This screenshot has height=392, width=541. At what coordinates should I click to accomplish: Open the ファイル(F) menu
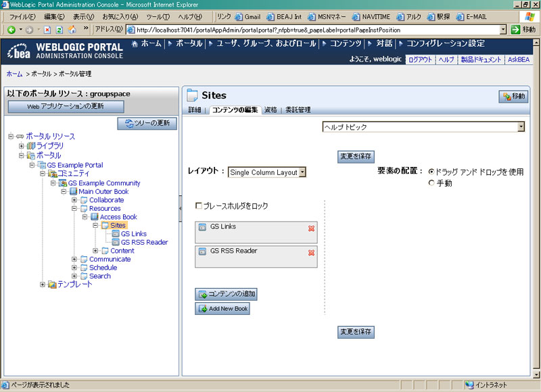[22, 16]
